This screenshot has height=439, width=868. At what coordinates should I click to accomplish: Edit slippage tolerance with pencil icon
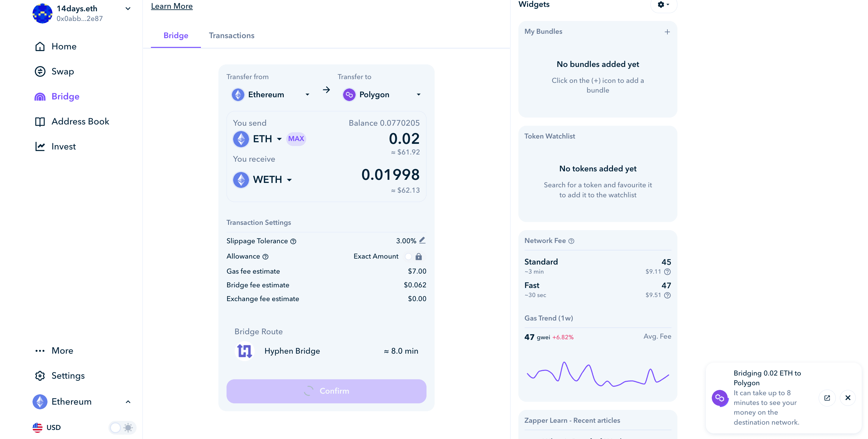tap(422, 240)
